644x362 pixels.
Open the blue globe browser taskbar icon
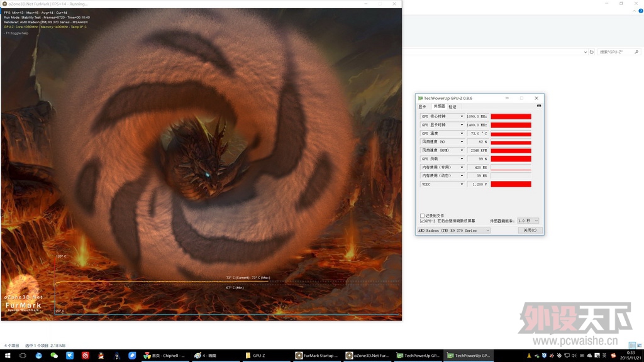(38, 356)
